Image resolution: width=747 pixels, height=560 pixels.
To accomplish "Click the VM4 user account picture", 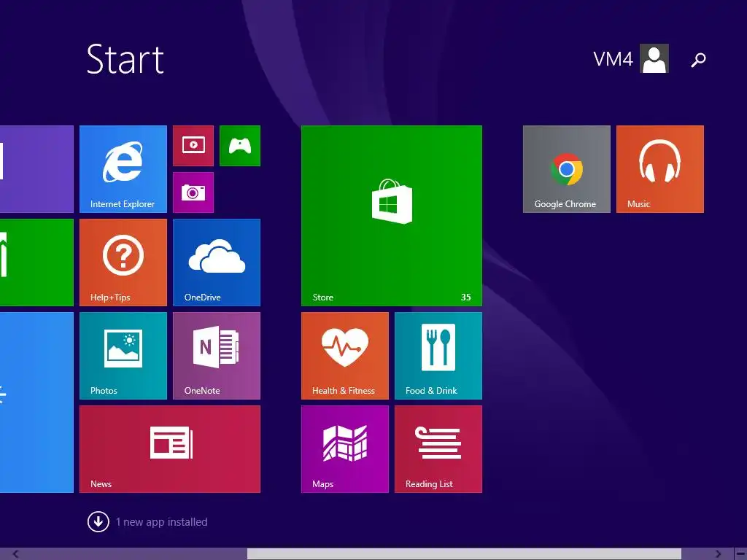I will [x=654, y=58].
